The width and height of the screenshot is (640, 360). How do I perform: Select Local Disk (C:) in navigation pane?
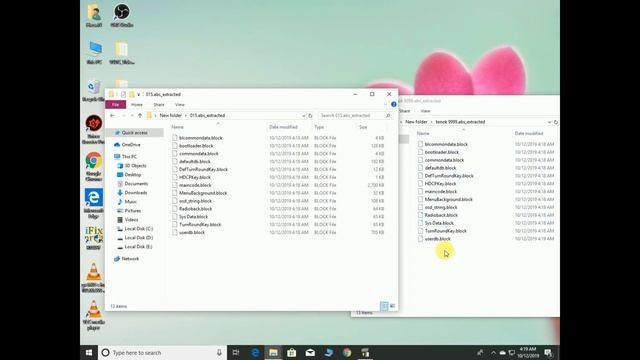[x=138, y=229]
